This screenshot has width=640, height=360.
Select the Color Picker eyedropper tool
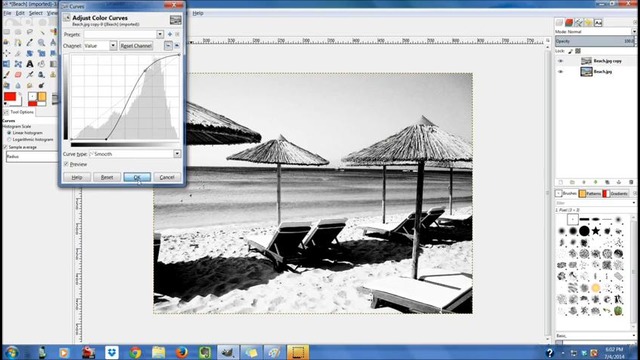[30, 42]
